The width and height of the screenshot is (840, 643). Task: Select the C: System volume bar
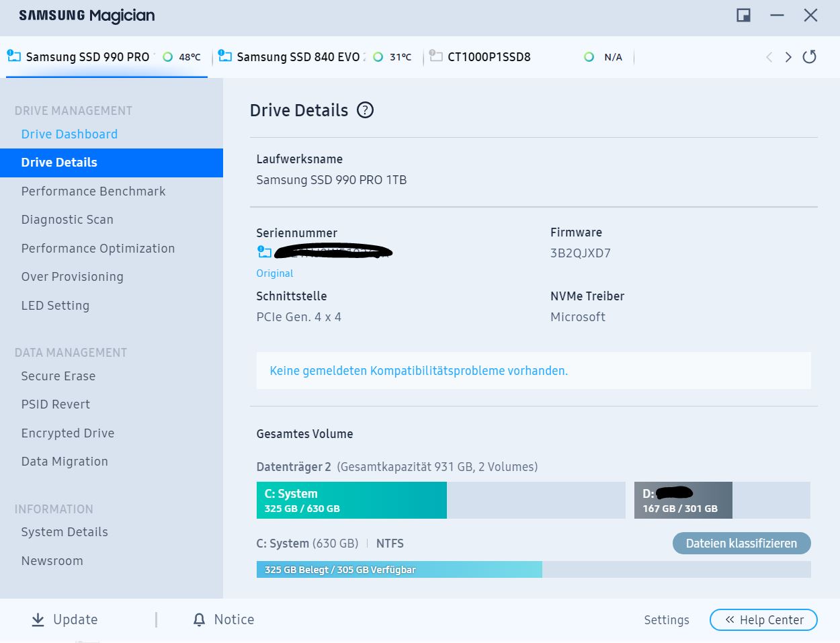coord(441,500)
